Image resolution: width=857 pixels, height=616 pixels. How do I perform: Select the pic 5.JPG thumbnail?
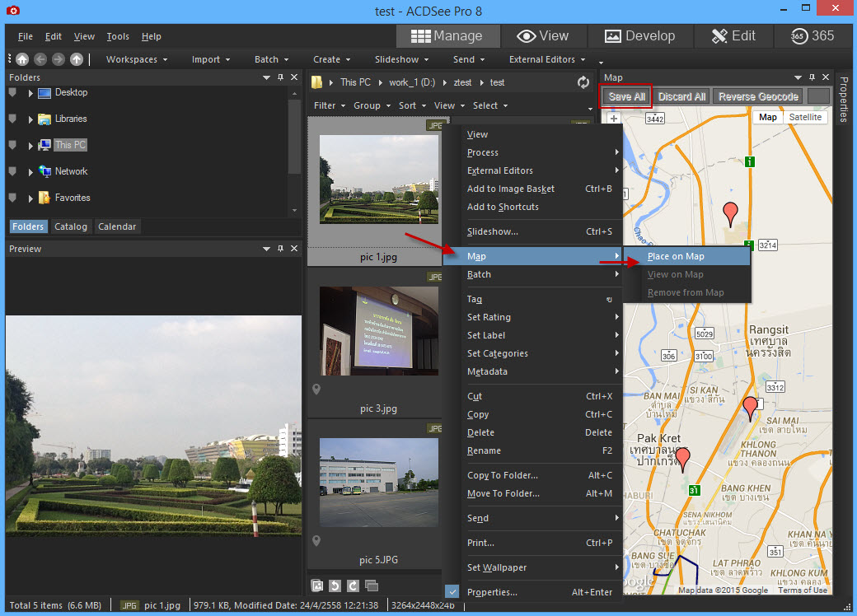pyautogui.click(x=378, y=483)
